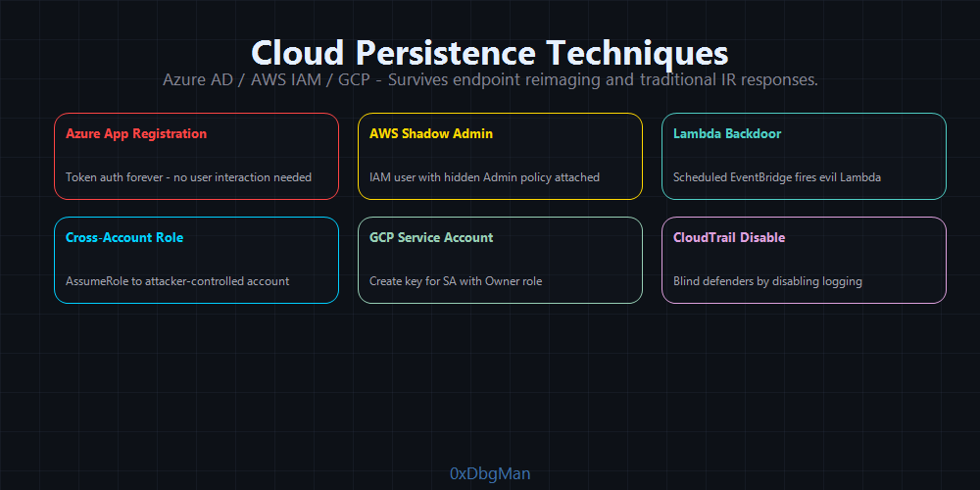Image resolution: width=980 pixels, height=490 pixels.
Task: Open the Lambda Backdoor card title
Action: (x=727, y=133)
